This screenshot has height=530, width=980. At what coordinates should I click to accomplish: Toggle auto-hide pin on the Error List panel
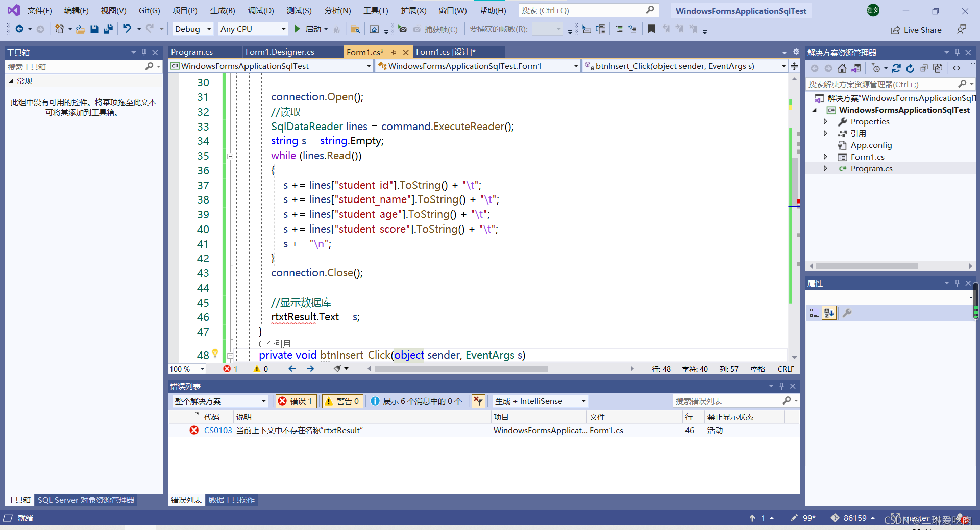pos(781,386)
